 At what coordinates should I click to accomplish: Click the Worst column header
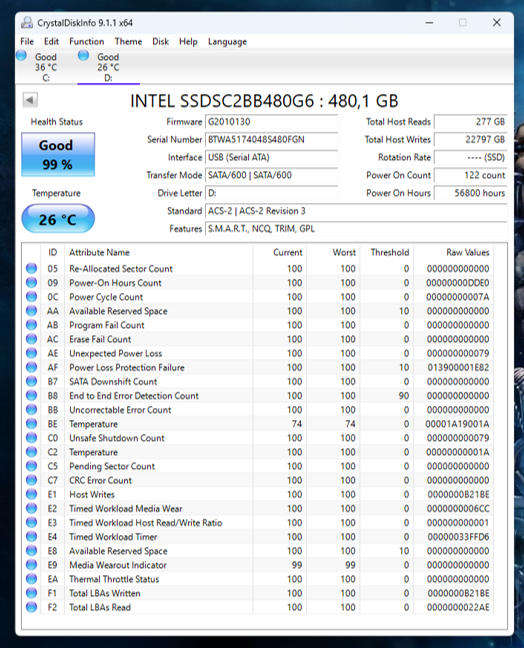click(344, 253)
